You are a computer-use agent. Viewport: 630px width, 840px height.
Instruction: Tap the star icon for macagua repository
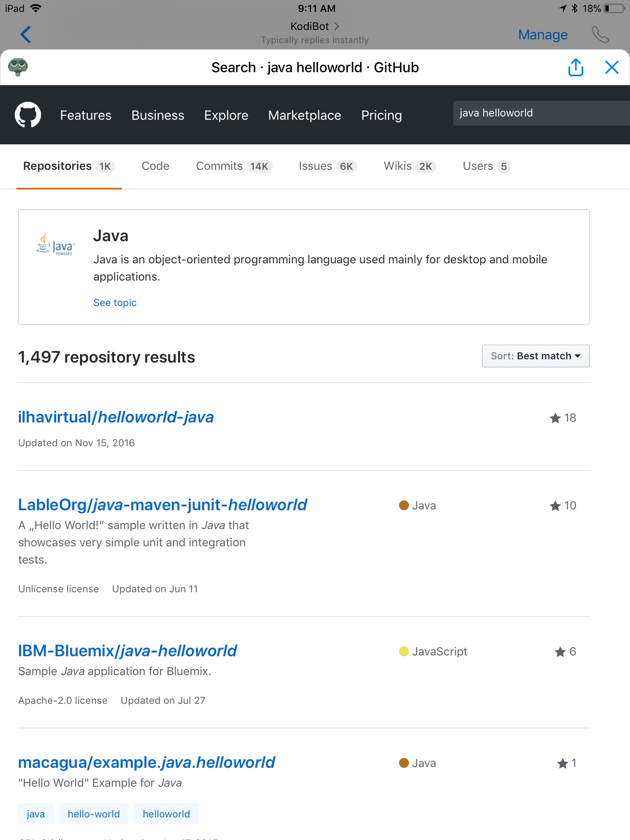pyautogui.click(x=562, y=763)
